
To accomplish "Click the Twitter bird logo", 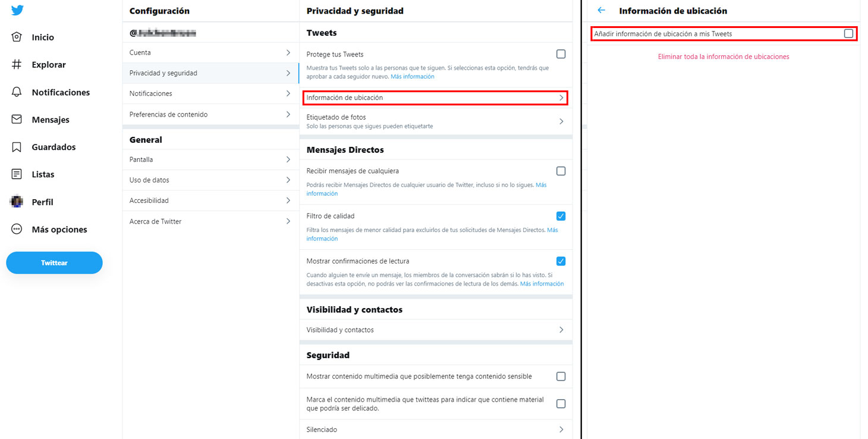I will [x=17, y=10].
